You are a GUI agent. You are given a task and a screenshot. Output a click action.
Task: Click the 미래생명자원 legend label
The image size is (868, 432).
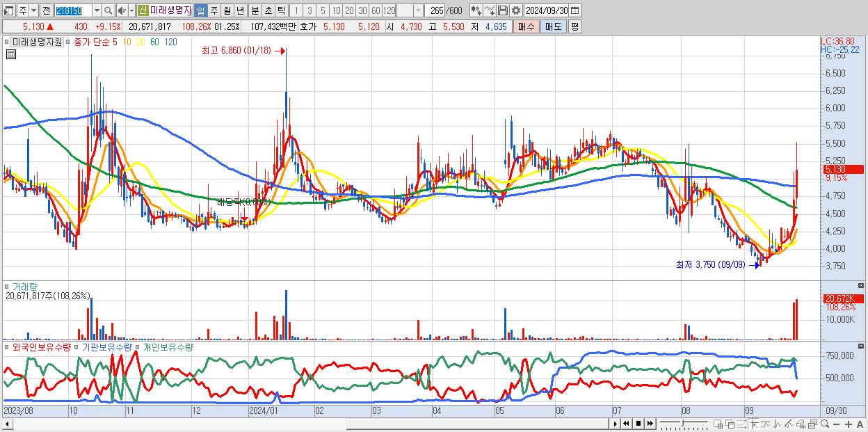37,42
